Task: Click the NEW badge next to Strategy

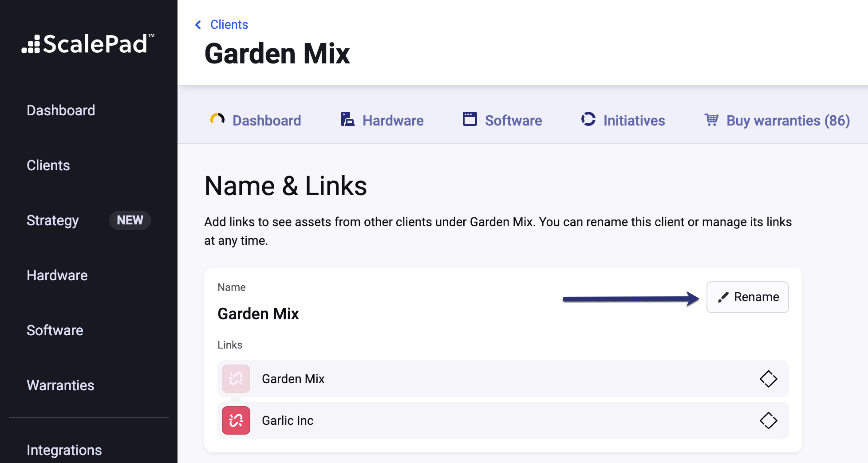Action: [130, 220]
